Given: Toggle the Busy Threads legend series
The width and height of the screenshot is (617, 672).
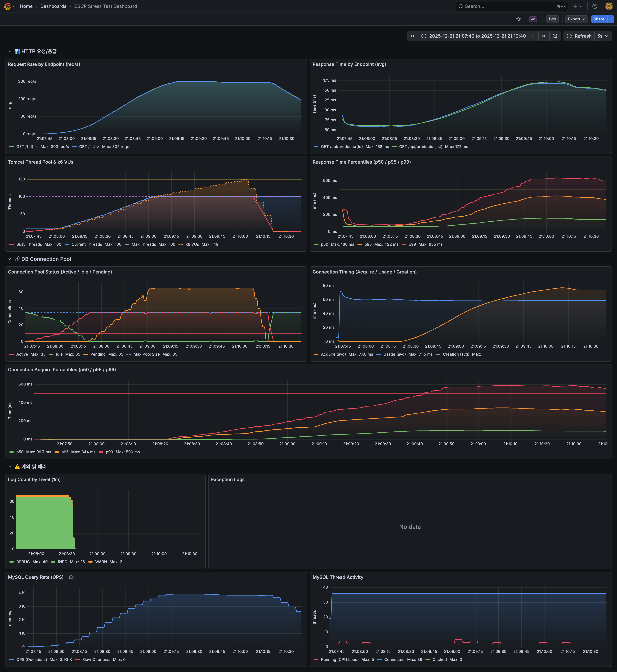Looking at the screenshot, I should pos(29,244).
